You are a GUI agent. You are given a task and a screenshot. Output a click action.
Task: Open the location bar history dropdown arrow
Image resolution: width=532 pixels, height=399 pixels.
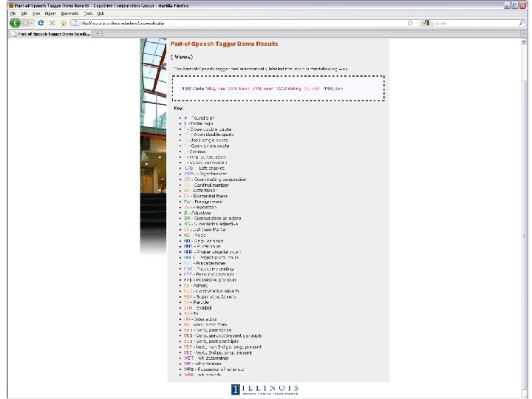[x=417, y=23]
